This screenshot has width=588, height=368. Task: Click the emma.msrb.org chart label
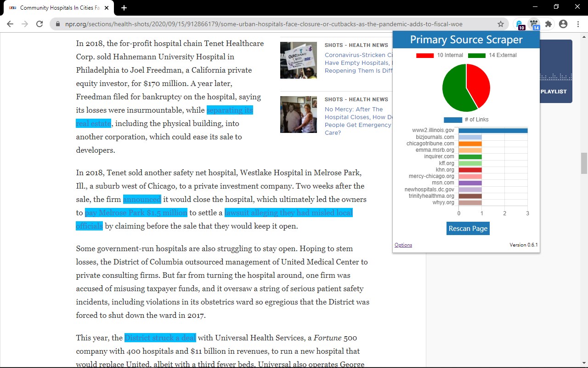[x=435, y=150]
